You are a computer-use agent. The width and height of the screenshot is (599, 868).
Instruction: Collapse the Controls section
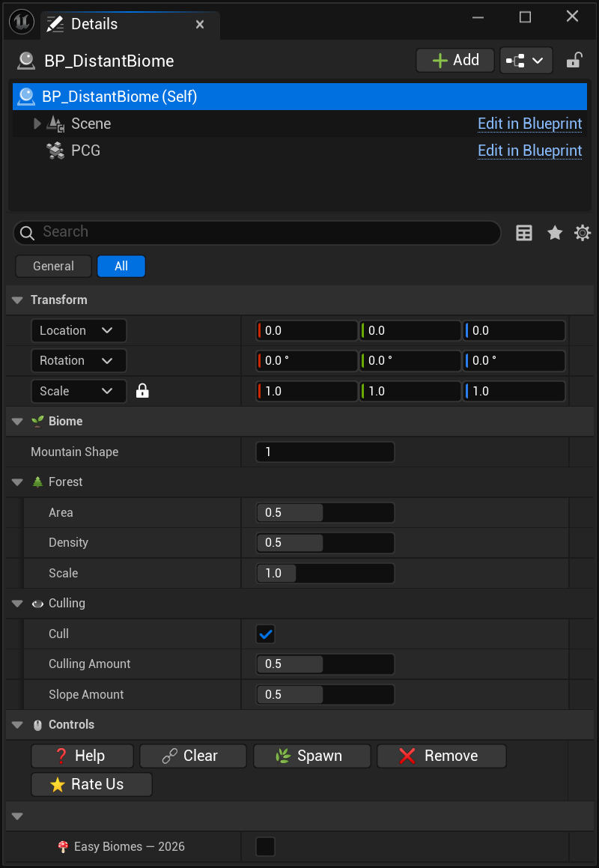click(x=17, y=725)
